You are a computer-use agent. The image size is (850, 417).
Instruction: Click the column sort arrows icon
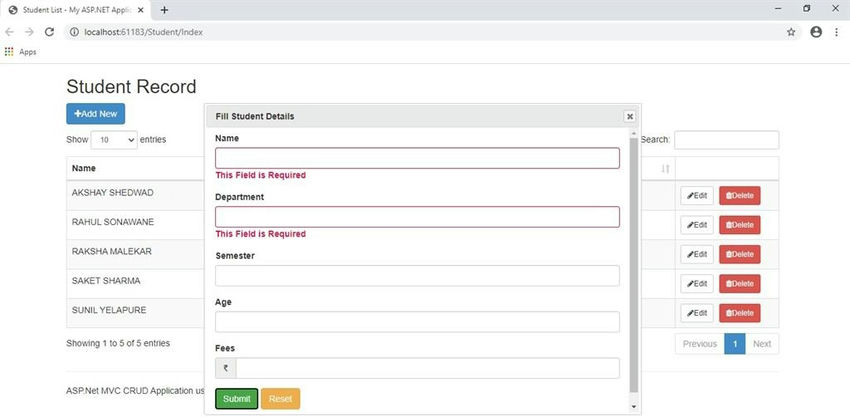click(x=666, y=168)
